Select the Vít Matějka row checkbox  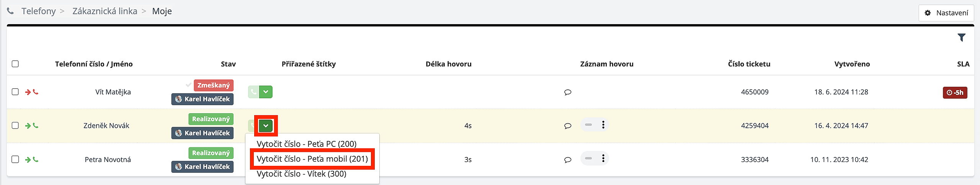coord(15,92)
